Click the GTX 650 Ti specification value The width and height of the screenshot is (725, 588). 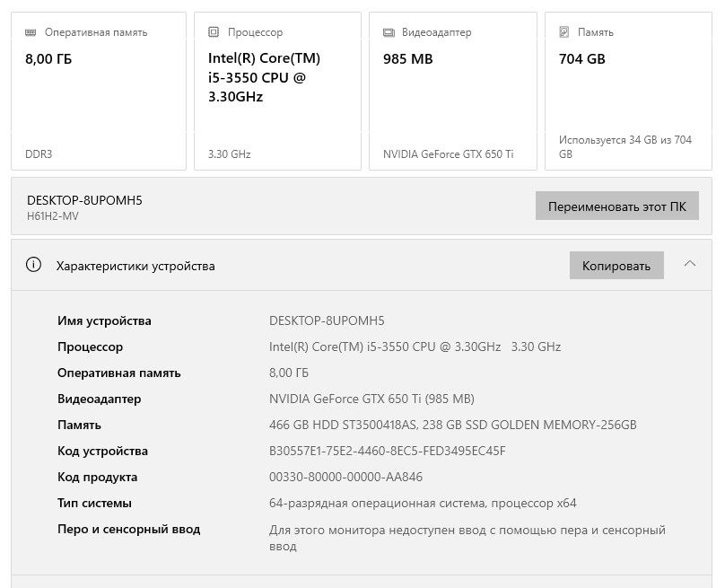[x=371, y=399]
